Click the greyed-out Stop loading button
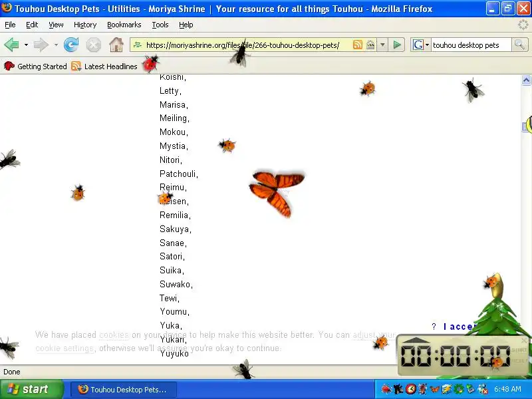Viewport: 532px width, 399px height. 93,45
